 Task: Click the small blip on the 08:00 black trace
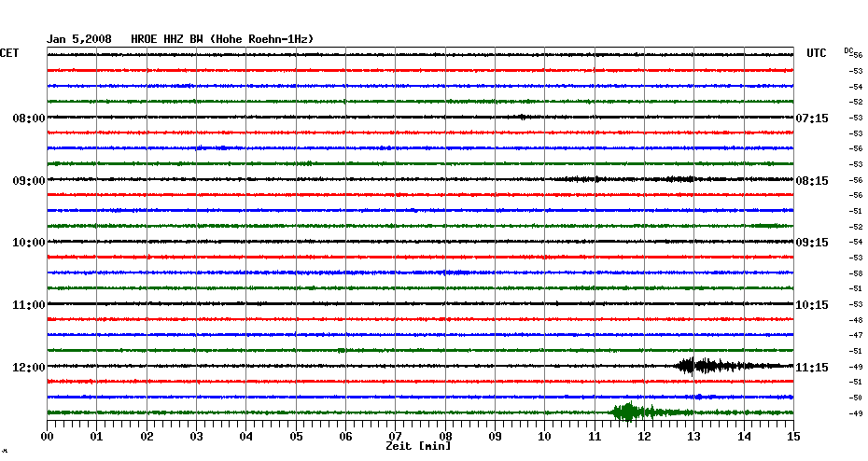tap(523, 117)
